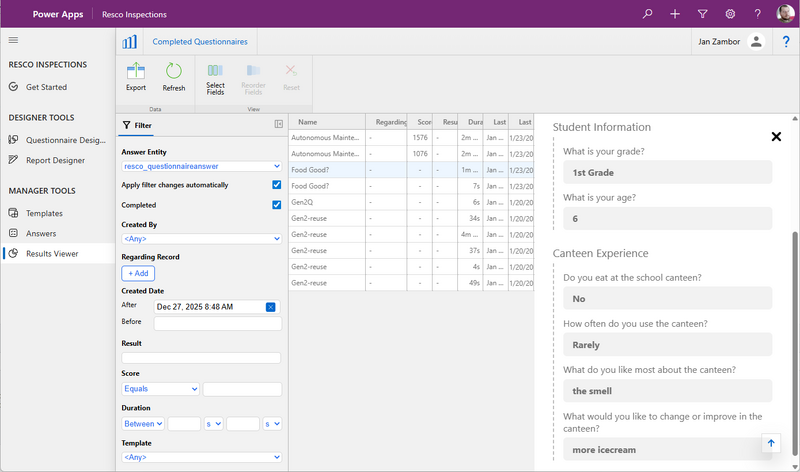The height and width of the screenshot is (472, 800).
Task: Open the settings gear in the header
Action: tap(730, 14)
